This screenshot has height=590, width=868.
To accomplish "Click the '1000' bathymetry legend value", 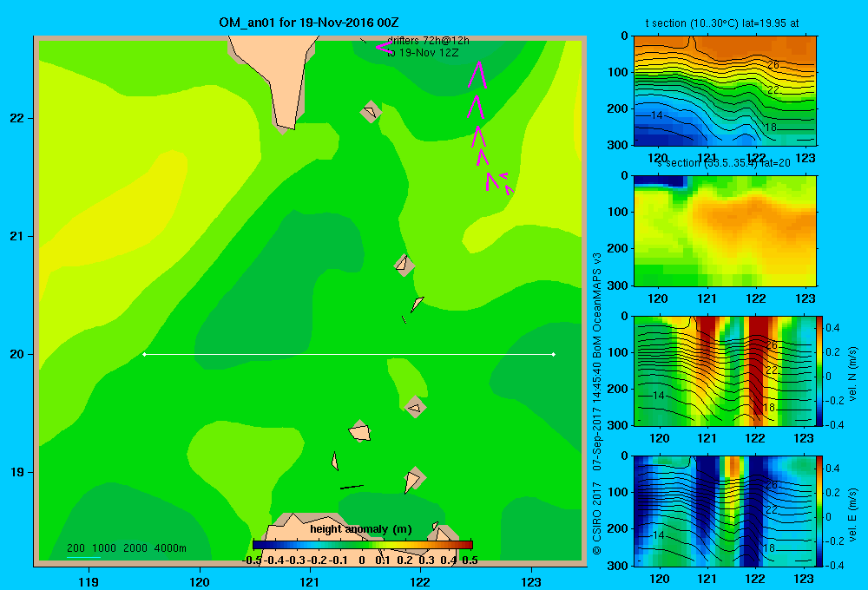I will tap(103, 548).
